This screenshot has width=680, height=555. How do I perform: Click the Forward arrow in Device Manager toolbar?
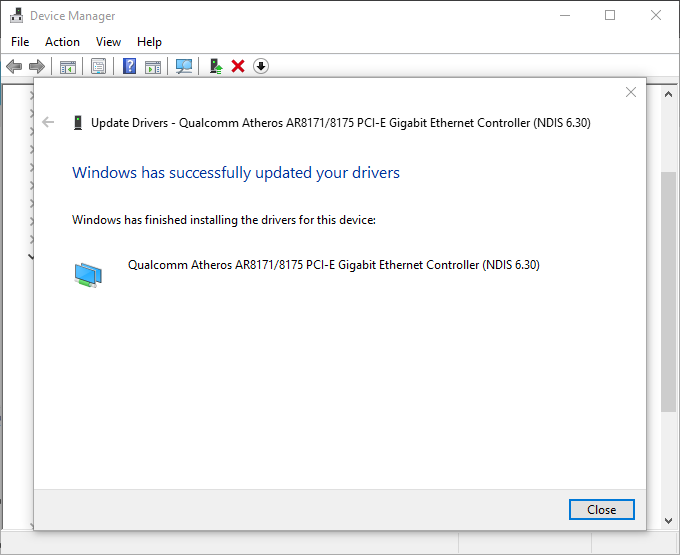[x=37, y=66]
